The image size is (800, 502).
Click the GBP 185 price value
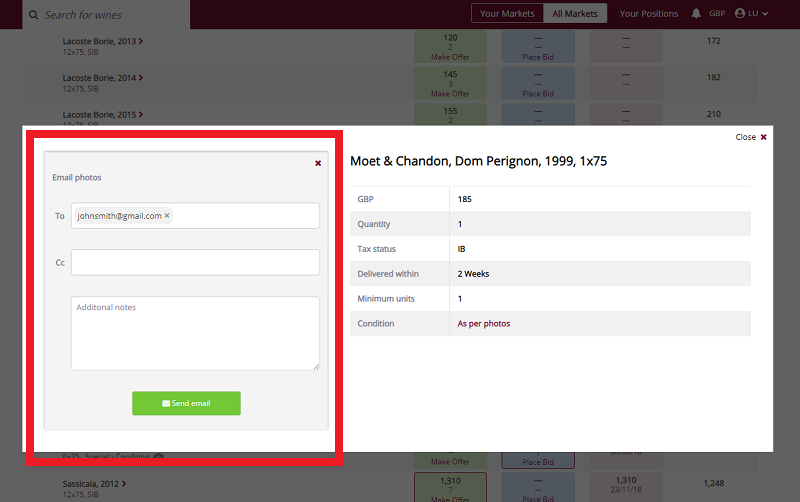464,199
